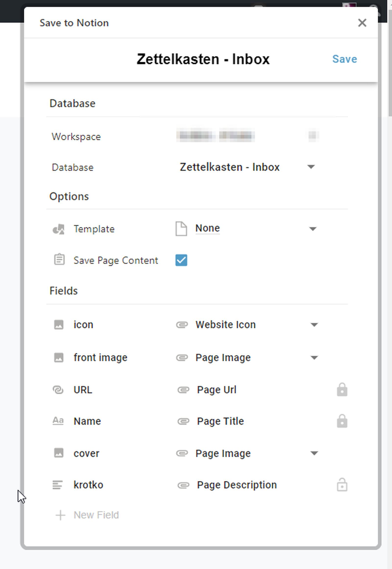Image resolution: width=392 pixels, height=569 pixels.
Task: Open the cover Page Image dropdown
Action: [x=314, y=453]
